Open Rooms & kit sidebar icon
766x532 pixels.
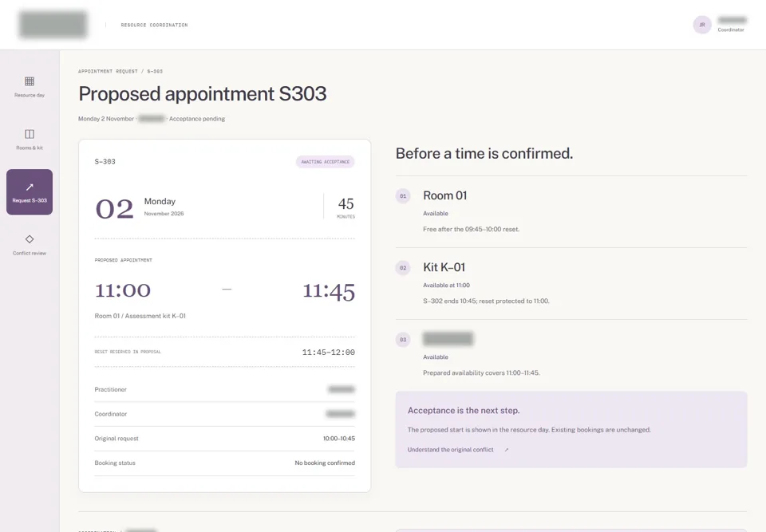tap(30, 134)
